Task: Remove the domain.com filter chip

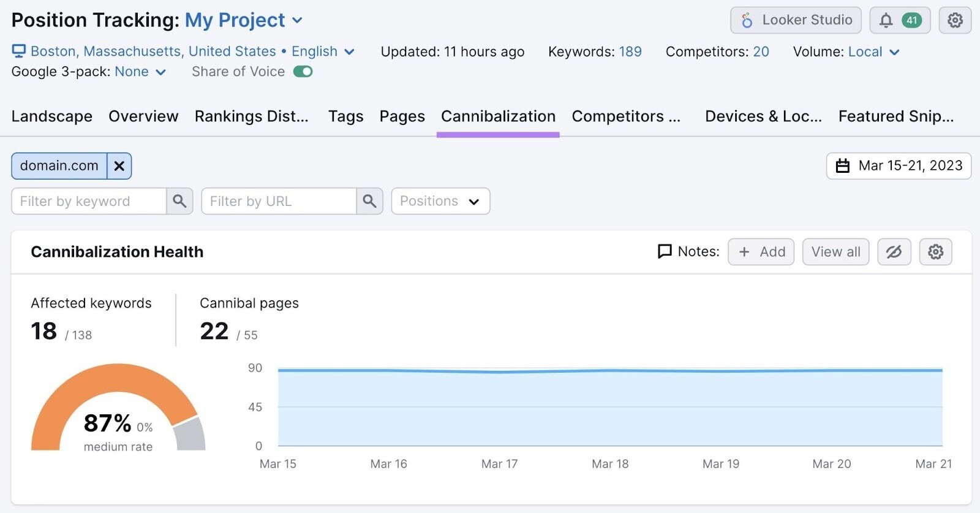Action: (x=119, y=166)
